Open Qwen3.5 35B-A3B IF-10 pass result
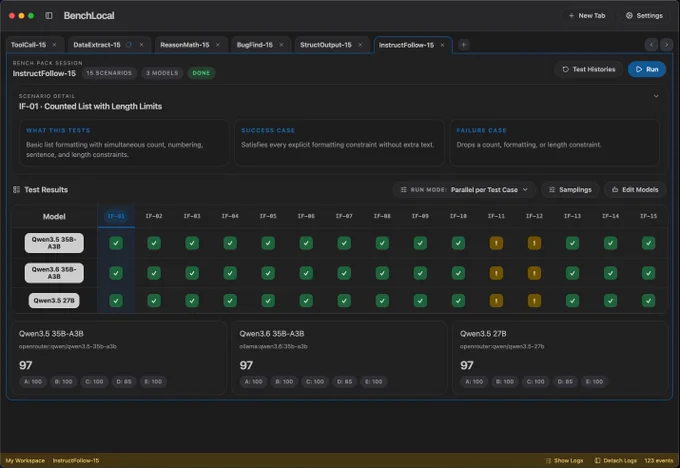Screen dimensions: 680x468 click(x=458, y=243)
